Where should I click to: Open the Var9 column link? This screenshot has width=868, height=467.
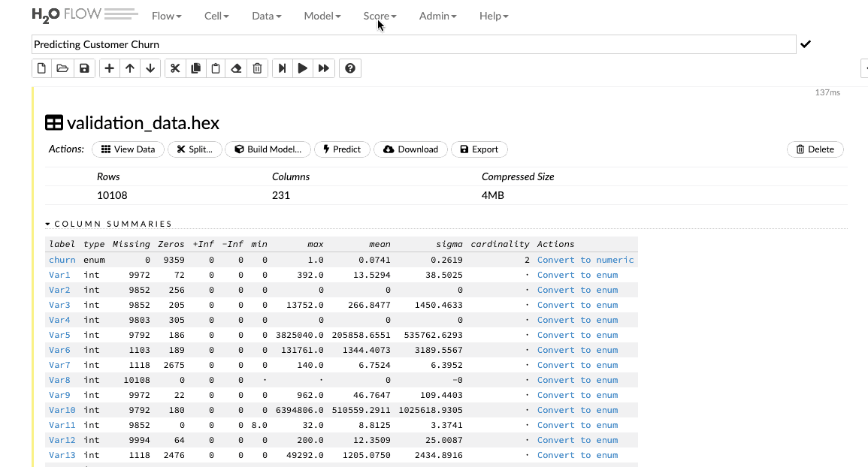click(x=59, y=395)
